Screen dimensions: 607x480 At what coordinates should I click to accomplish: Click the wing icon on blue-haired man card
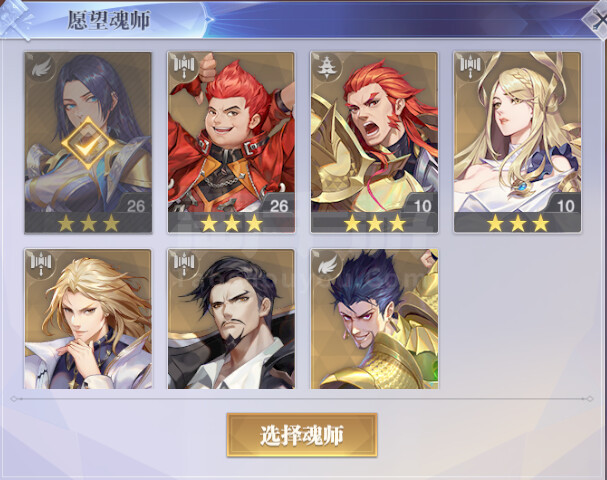coord(327,265)
